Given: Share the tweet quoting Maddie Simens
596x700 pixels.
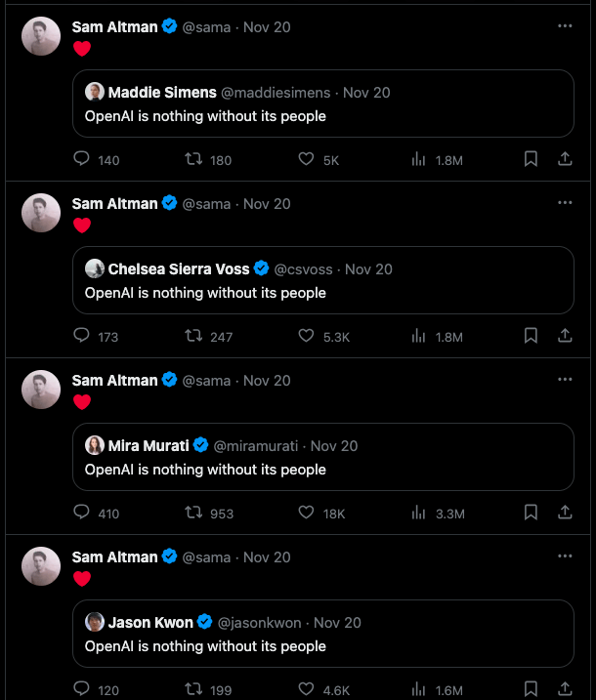Looking at the screenshot, I should (x=565, y=159).
